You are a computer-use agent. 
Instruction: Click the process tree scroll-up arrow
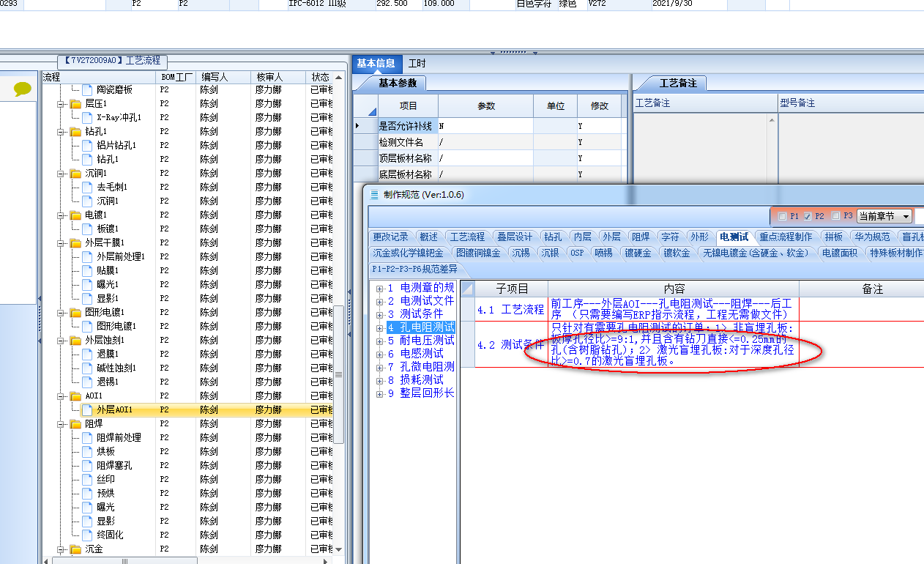338,77
